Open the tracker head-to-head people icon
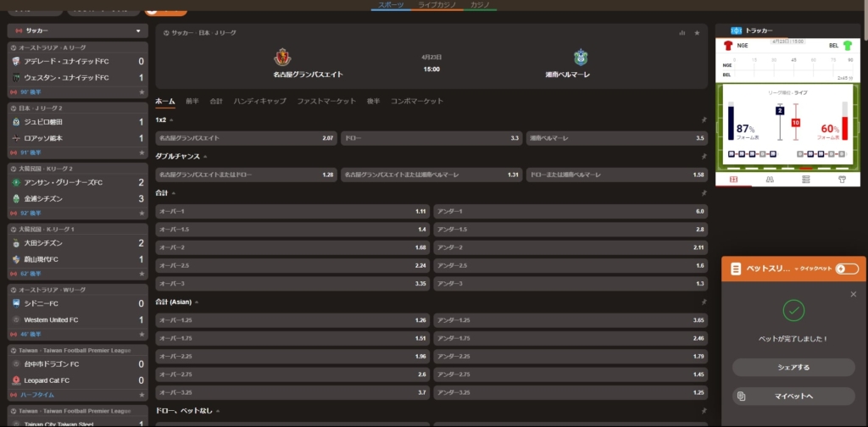 (x=770, y=180)
